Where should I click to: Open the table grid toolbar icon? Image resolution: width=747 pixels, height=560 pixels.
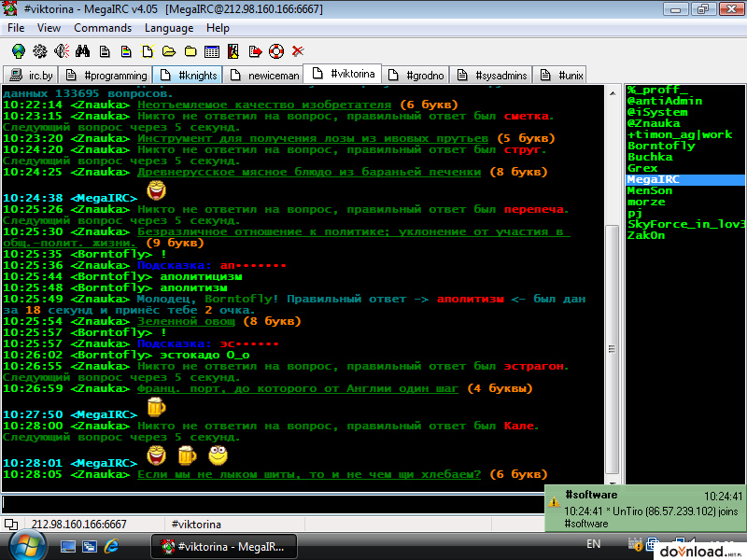pyautogui.click(x=212, y=51)
